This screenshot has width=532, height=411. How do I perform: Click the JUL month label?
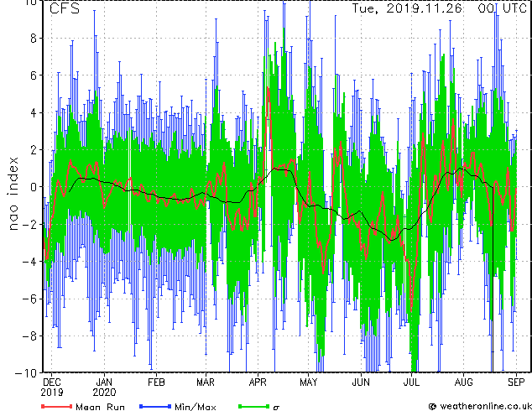coord(411,382)
